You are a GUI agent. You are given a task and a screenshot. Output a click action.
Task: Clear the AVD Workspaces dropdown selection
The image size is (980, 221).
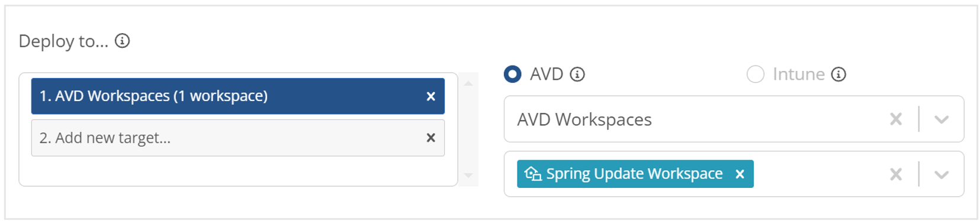coord(896,119)
